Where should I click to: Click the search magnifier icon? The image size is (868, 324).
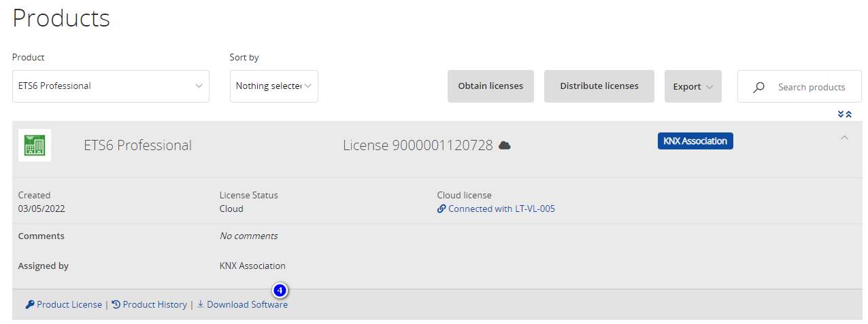tap(759, 87)
